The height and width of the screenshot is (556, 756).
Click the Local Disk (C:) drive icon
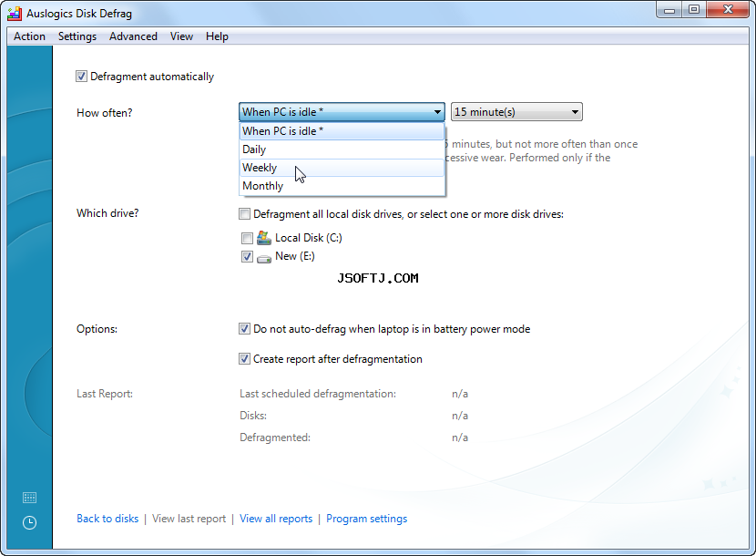(x=264, y=238)
